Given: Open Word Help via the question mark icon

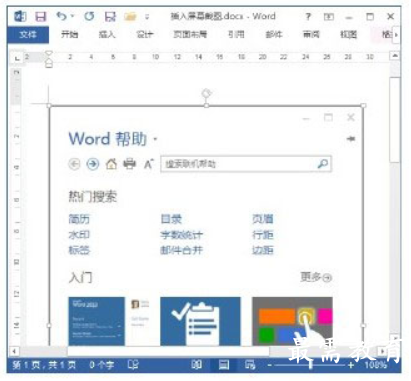Looking at the screenshot, I should (x=308, y=16).
